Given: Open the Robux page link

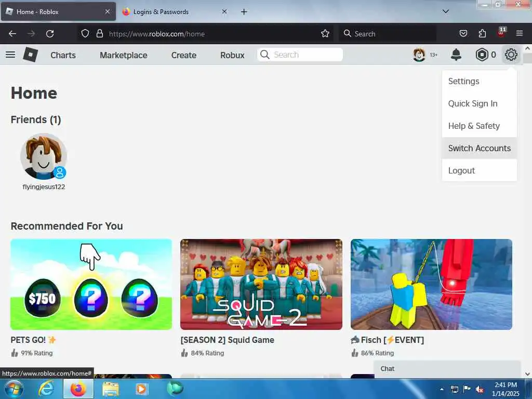Looking at the screenshot, I should (x=232, y=55).
